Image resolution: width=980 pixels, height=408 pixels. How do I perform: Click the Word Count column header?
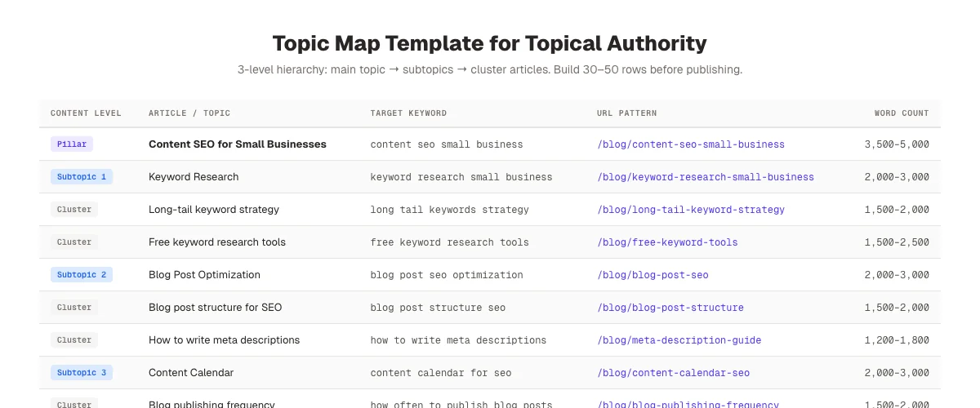902,113
